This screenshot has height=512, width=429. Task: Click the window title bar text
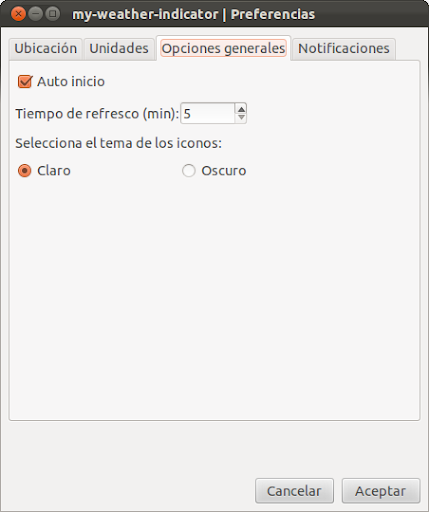click(193, 14)
